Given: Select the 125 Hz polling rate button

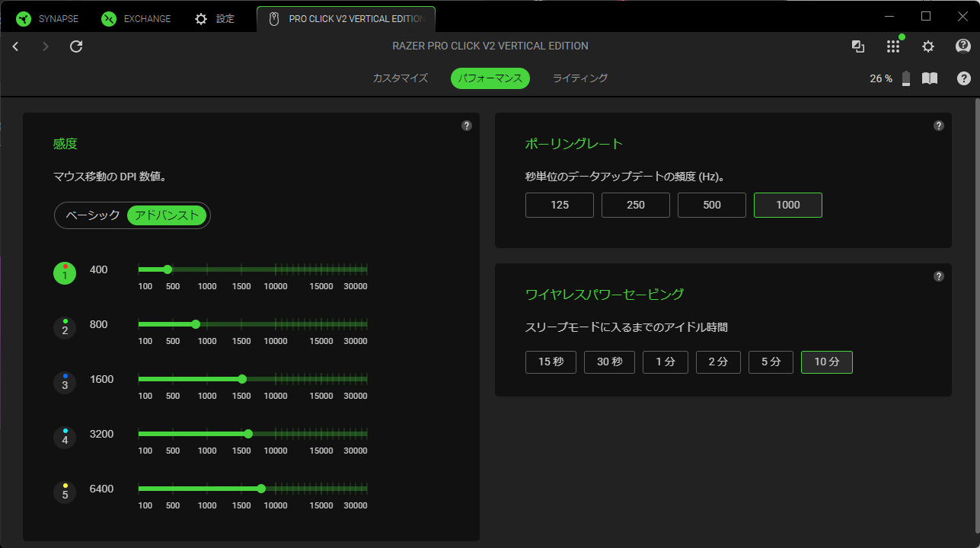Looking at the screenshot, I should (x=560, y=205).
